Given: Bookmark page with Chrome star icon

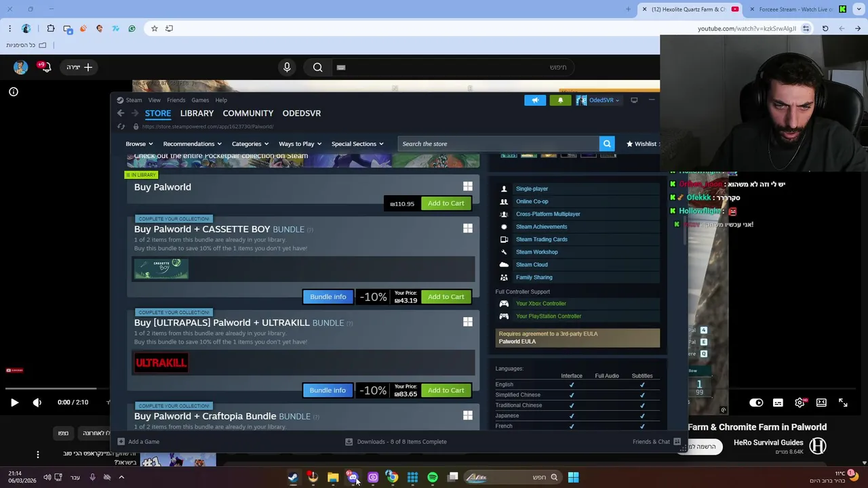Looking at the screenshot, I should coord(155,28).
